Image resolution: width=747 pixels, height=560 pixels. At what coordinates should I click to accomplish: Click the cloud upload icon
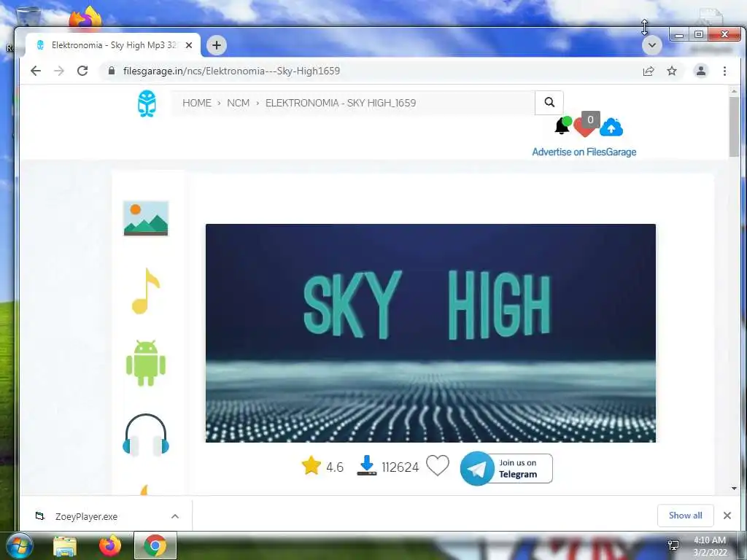click(x=611, y=127)
